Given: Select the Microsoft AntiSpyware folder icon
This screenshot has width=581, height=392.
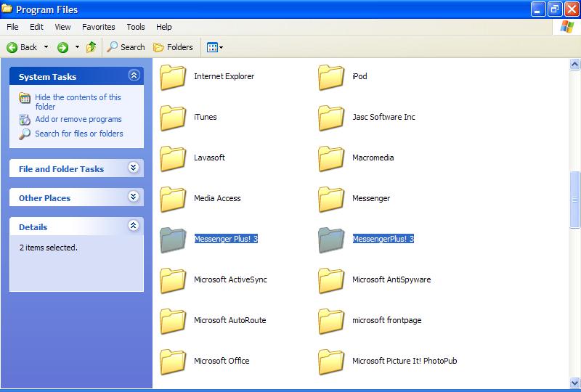Looking at the screenshot, I should 331,280.
